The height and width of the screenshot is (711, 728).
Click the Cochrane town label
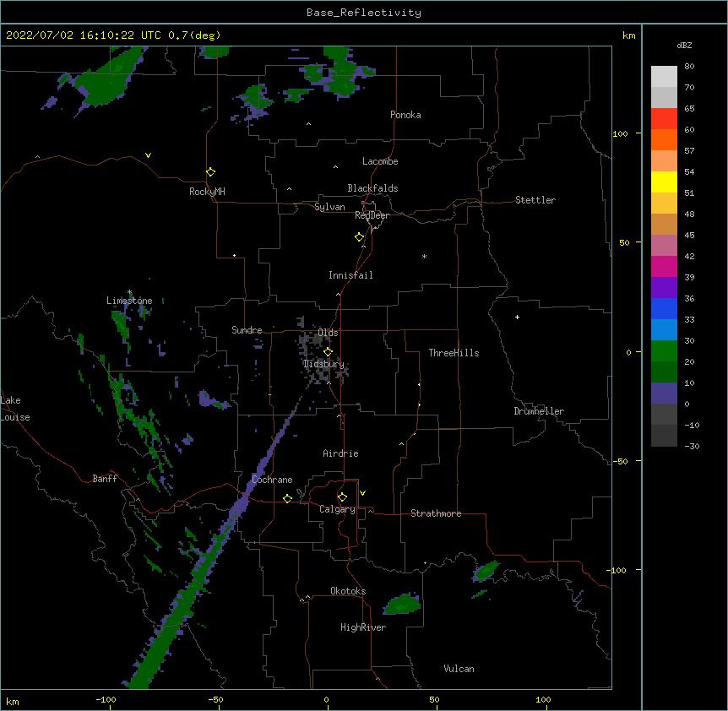pyautogui.click(x=272, y=480)
